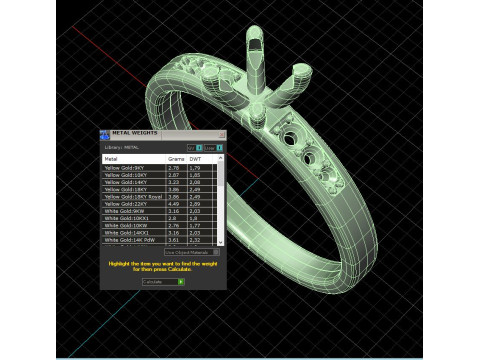Click the Library: METAL label

(122, 147)
